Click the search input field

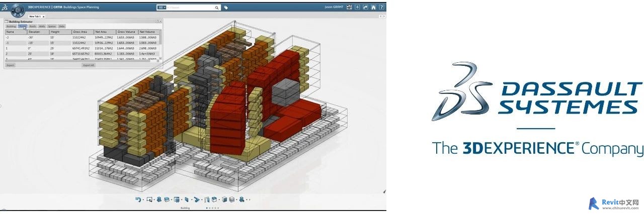190,8
